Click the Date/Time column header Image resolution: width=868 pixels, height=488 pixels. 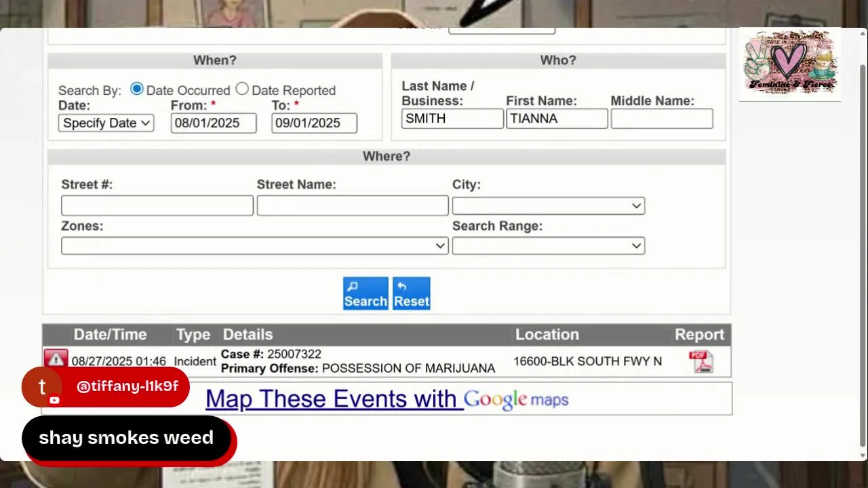pyautogui.click(x=110, y=335)
